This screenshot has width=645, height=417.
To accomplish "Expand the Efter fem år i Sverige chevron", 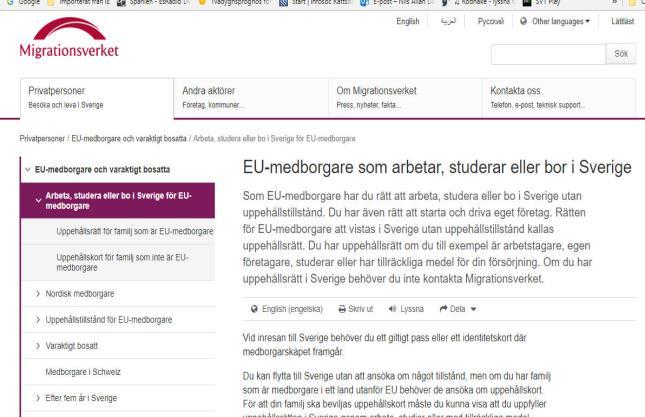I will 38,398.
